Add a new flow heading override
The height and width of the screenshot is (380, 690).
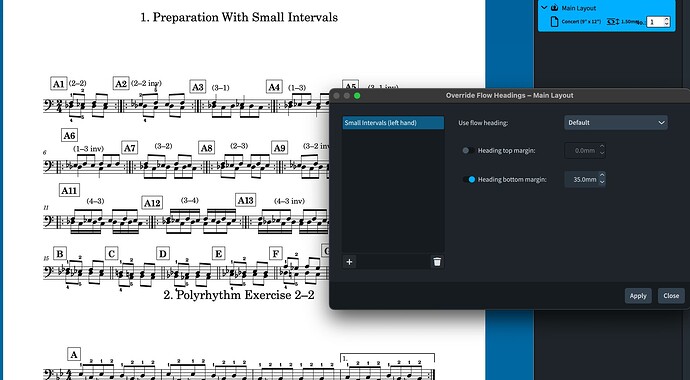coord(349,262)
